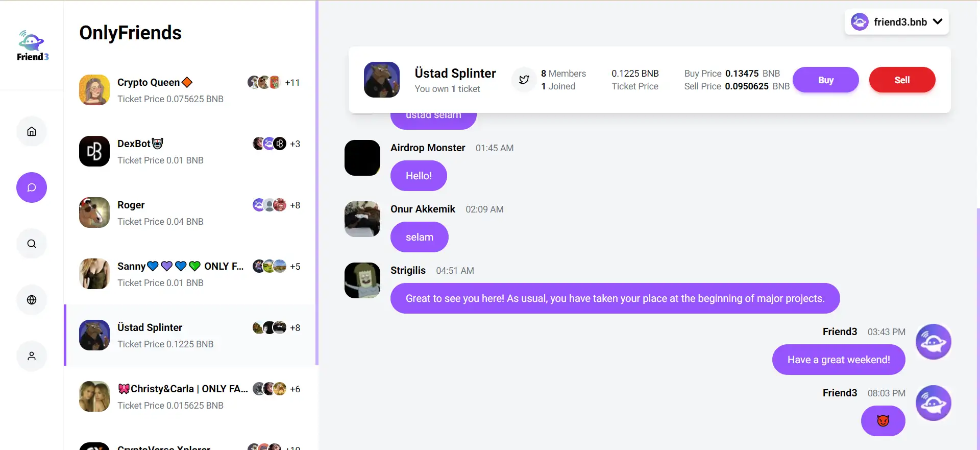Click the chat list scrollbar
This screenshot has height=450, width=980.
[317, 183]
